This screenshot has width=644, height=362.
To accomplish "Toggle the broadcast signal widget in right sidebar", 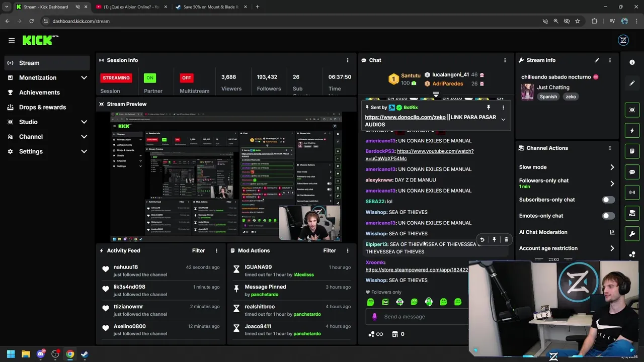I will pyautogui.click(x=632, y=193).
